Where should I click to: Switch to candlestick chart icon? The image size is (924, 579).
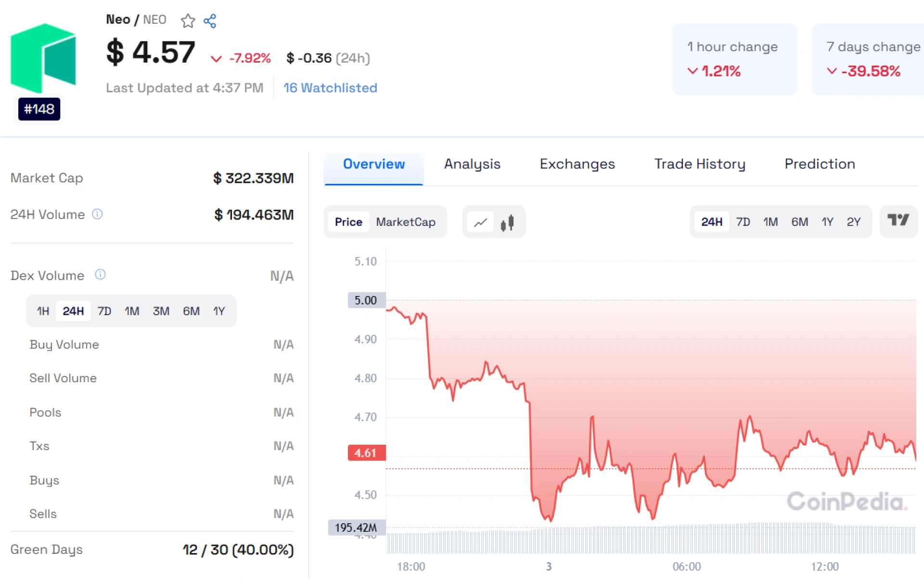point(507,222)
